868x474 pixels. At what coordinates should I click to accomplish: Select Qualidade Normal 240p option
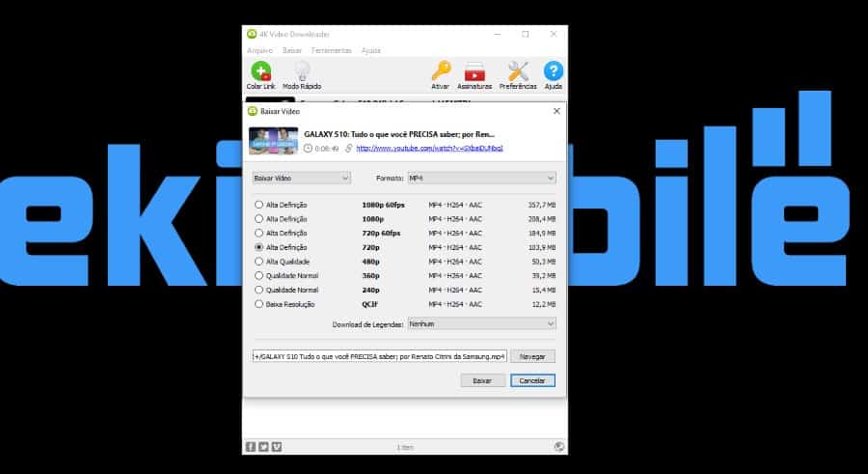click(x=258, y=290)
